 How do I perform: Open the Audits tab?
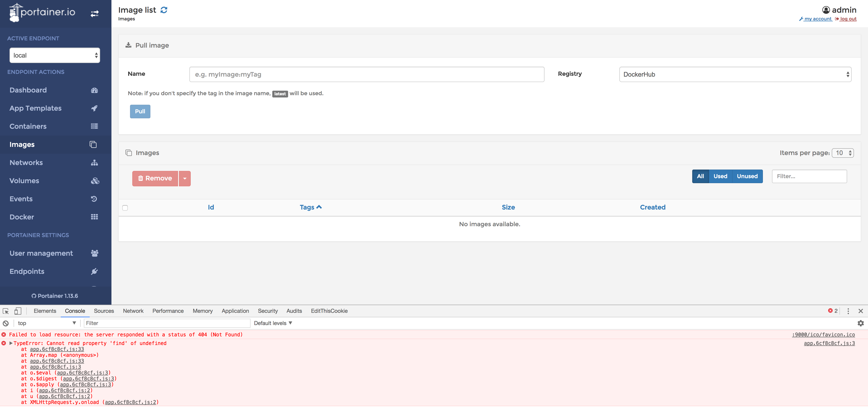pyautogui.click(x=294, y=311)
